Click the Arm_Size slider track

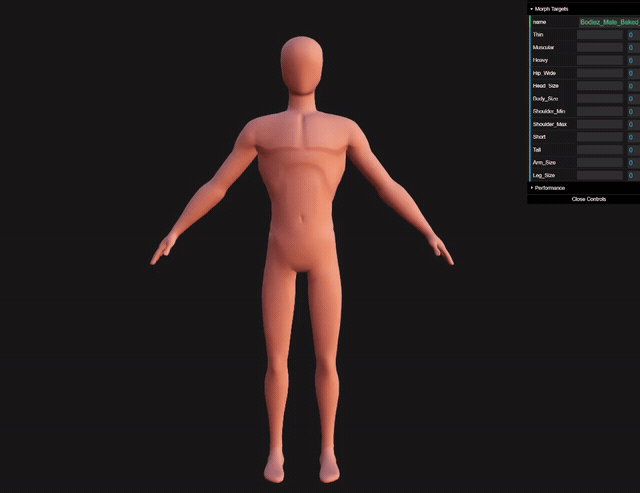600,162
